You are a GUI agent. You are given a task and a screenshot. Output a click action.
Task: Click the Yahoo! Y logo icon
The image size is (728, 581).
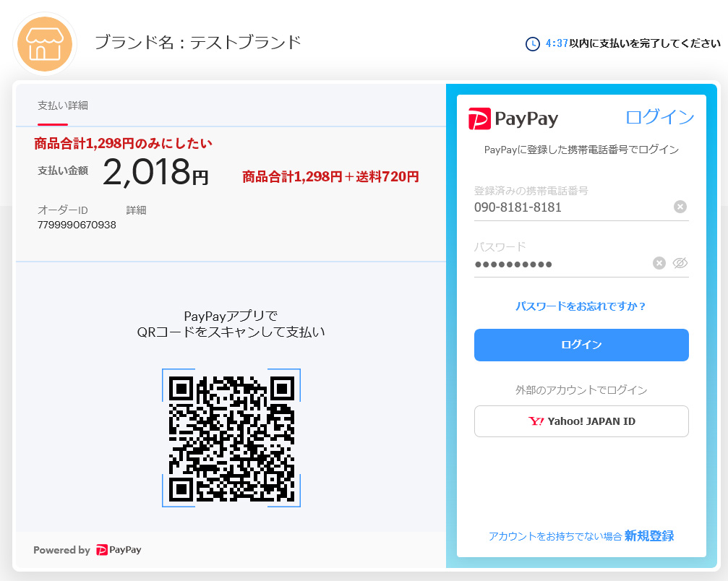[536, 421]
